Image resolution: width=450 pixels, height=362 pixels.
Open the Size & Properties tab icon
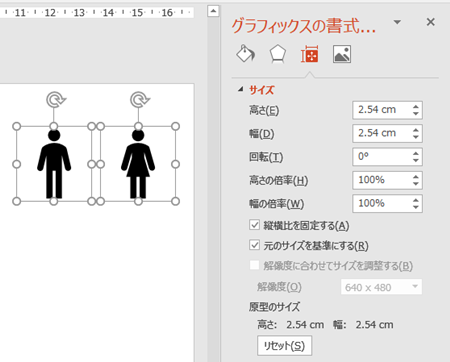(x=310, y=54)
